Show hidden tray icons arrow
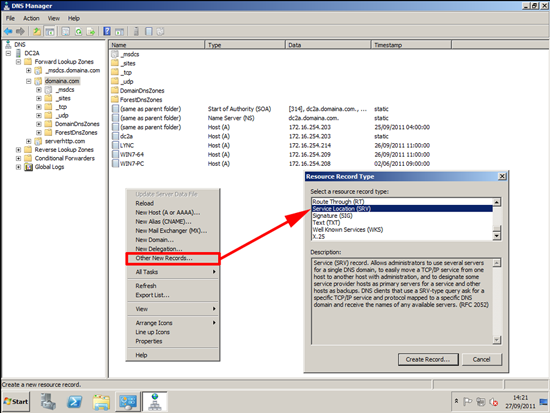 click(x=456, y=401)
